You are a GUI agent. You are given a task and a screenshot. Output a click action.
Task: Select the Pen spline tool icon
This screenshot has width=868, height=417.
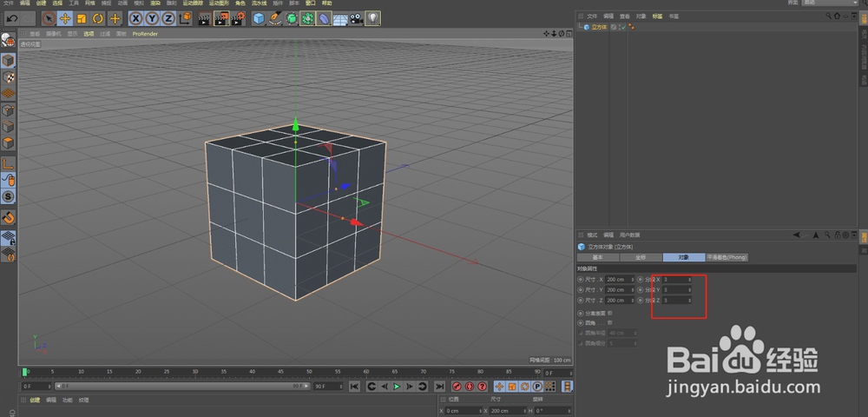point(274,17)
